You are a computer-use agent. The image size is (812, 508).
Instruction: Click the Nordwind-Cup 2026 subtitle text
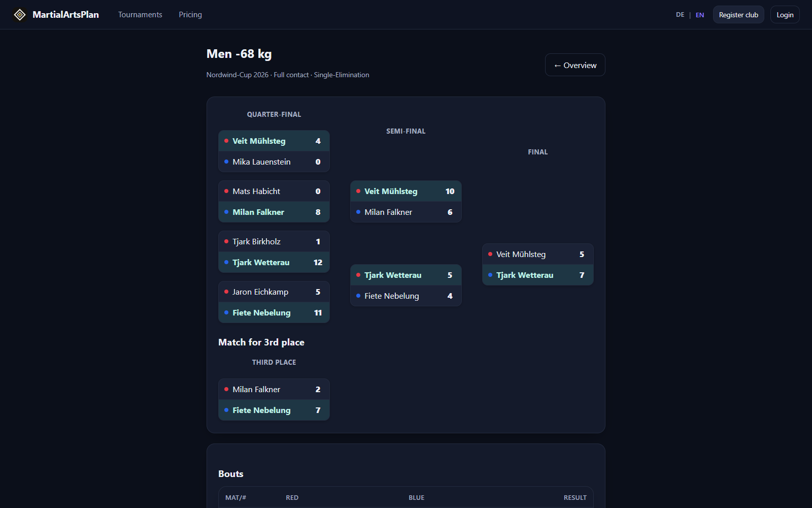[x=288, y=75]
